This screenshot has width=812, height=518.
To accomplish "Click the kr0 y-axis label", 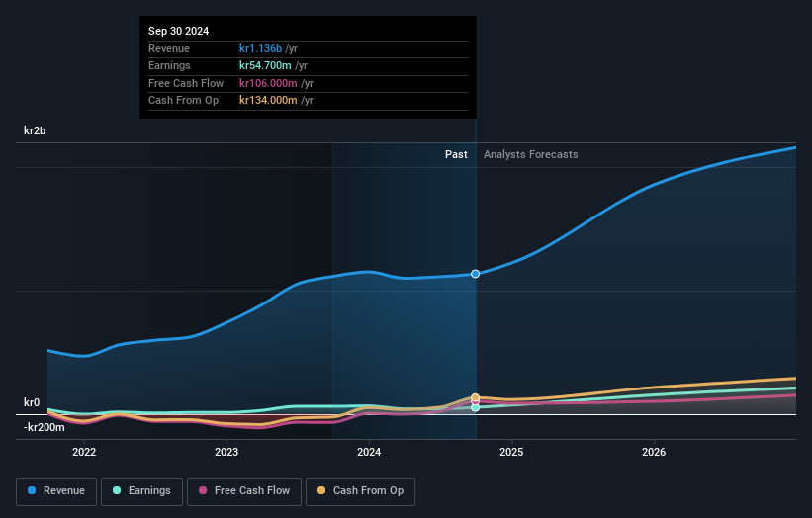I will [x=32, y=402].
